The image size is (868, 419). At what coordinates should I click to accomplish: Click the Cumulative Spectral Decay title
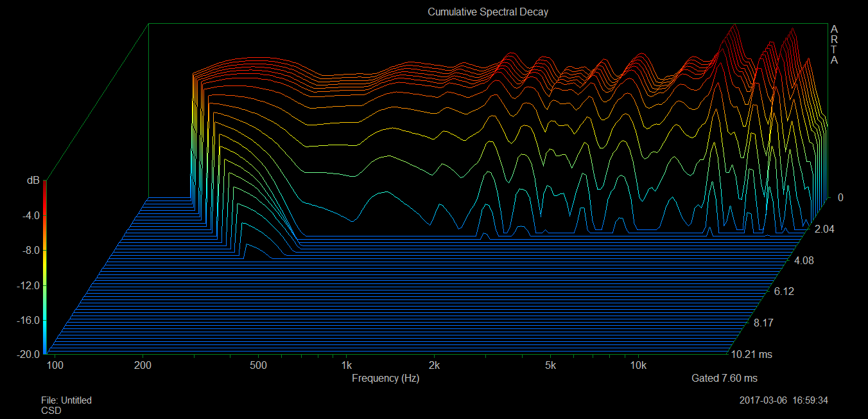point(488,12)
